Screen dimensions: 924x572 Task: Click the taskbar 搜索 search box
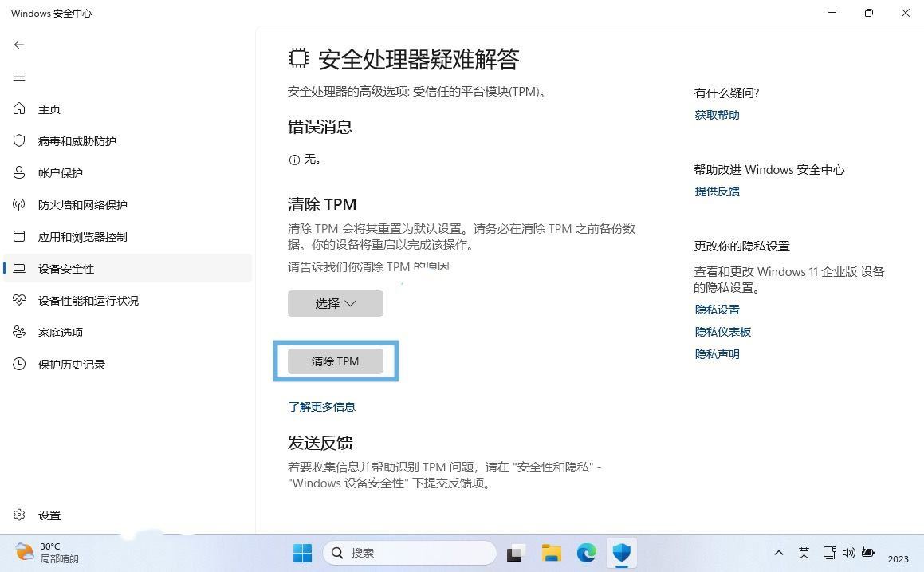tap(410, 553)
